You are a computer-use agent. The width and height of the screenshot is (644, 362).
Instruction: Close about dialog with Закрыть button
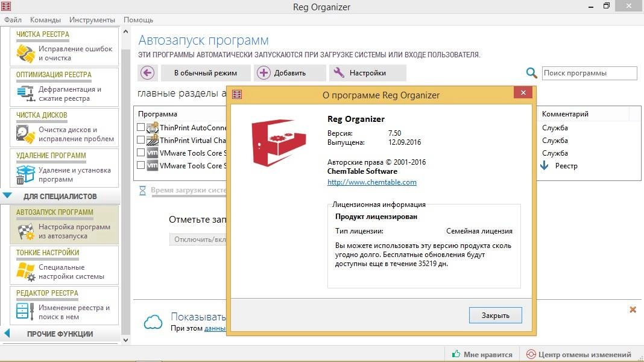pos(495,315)
